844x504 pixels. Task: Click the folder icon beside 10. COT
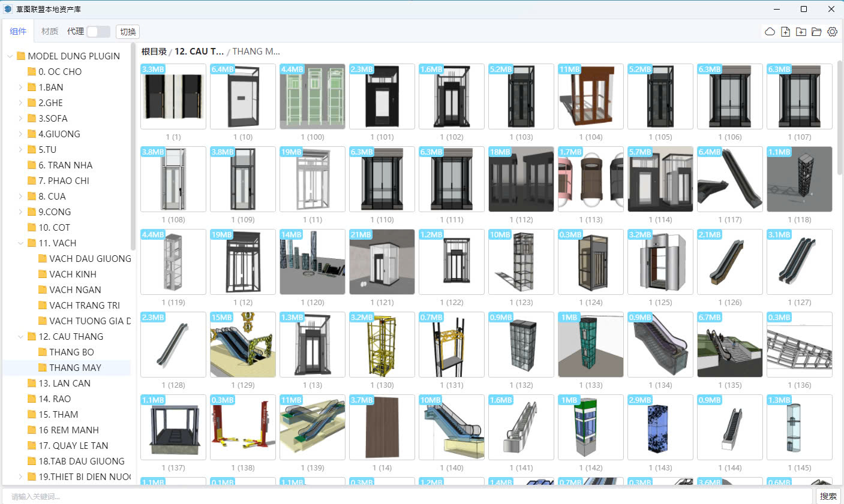pyautogui.click(x=32, y=227)
